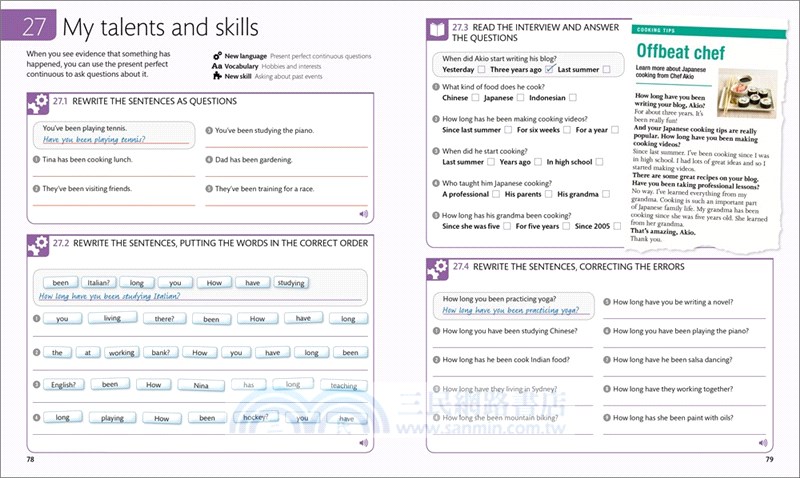Click the green COOKING TIPS banner
Image resolution: width=800 pixels, height=478 pixels.
[x=709, y=31]
